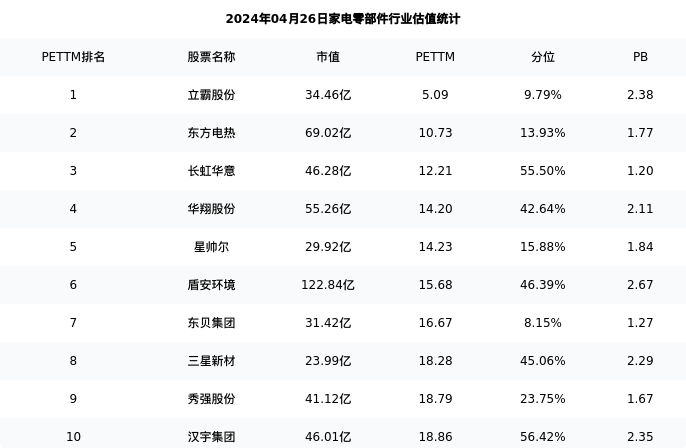Select 三星新材 PETTM value 18.28
This screenshot has width=686, height=448.
[x=435, y=361]
